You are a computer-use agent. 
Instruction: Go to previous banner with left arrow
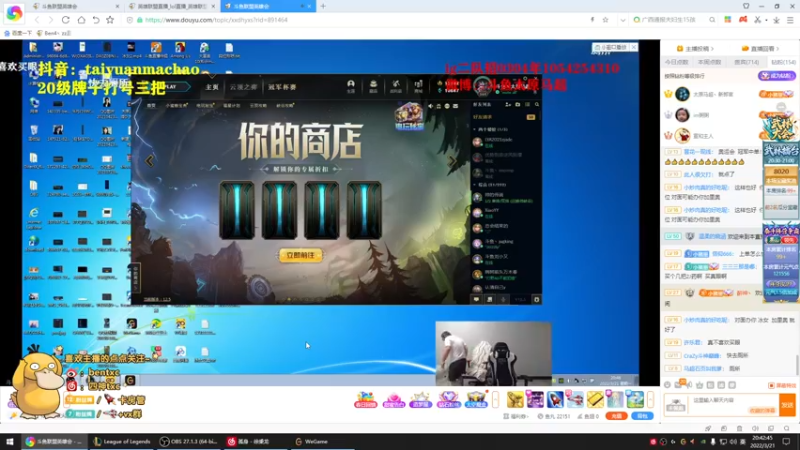click(149, 161)
